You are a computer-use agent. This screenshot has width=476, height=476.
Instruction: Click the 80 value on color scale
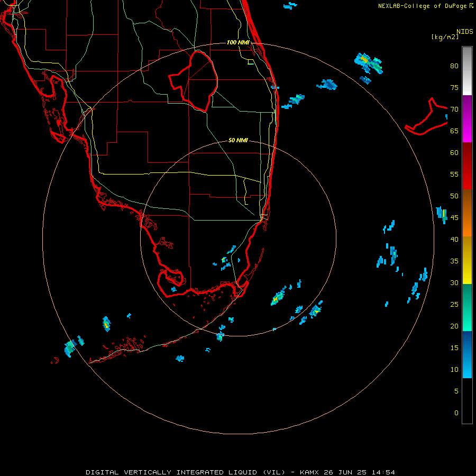(454, 66)
